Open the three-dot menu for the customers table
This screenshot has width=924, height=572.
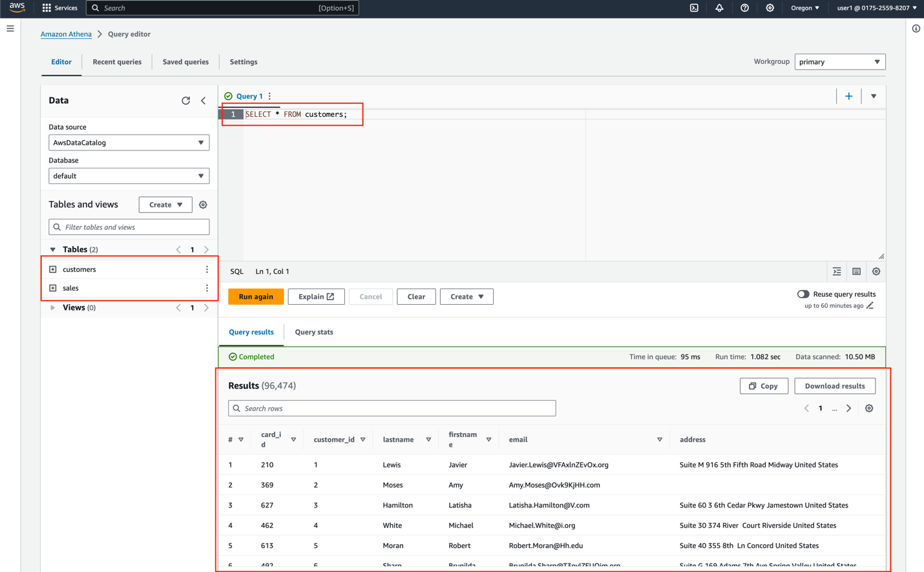pos(207,269)
